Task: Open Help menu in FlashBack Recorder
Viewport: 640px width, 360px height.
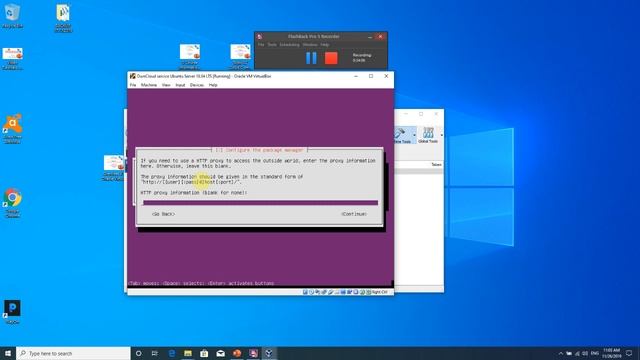Action: pyautogui.click(x=324, y=44)
